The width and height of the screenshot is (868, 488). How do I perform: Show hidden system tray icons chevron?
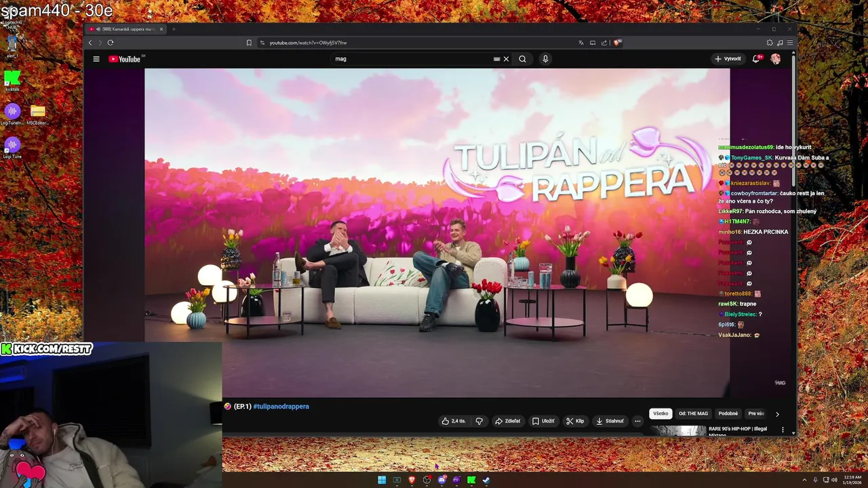point(804,480)
